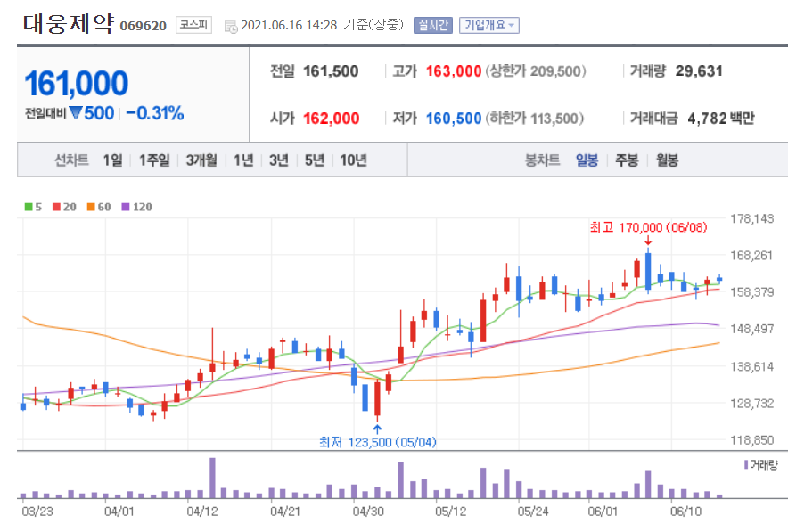Image resolution: width=788 pixels, height=532 pixels.
Task: Click the stock code 069620
Action: [144, 26]
